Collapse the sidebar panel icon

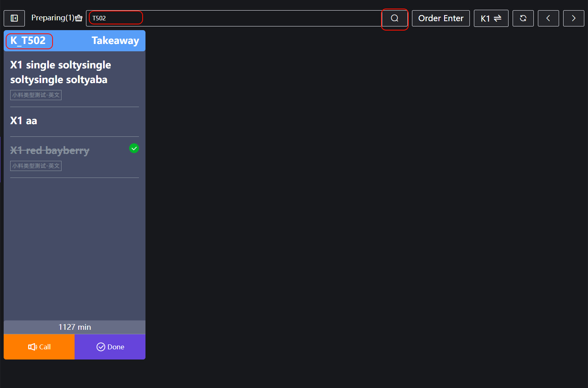(x=14, y=18)
